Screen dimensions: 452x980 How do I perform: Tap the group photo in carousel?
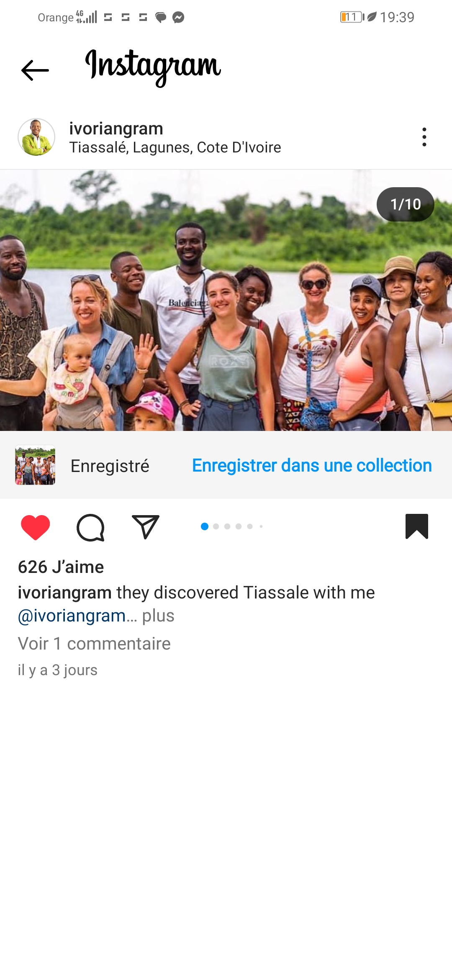[226, 300]
